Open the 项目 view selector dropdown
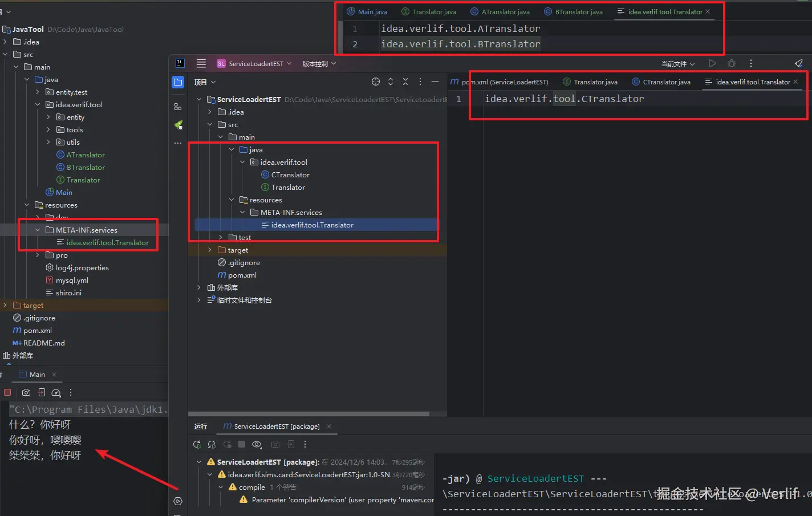The width and height of the screenshot is (812, 516). tap(205, 82)
